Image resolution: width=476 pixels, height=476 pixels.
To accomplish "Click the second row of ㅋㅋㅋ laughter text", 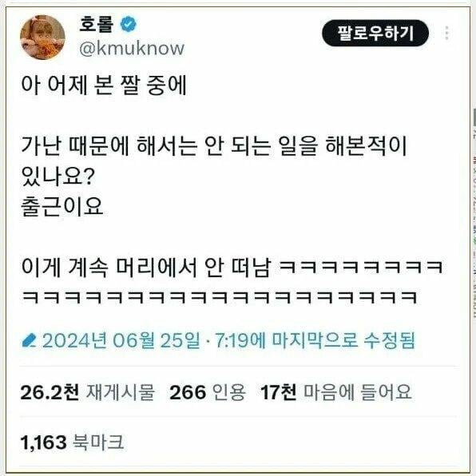I will coord(220,297).
